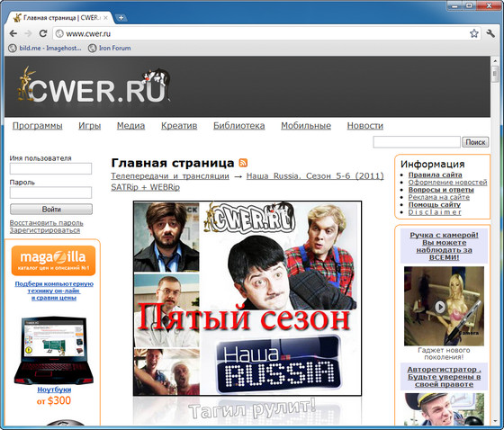The width and height of the screenshot is (504, 430).
Task: Click the Пароль input field
Action: (x=50, y=193)
